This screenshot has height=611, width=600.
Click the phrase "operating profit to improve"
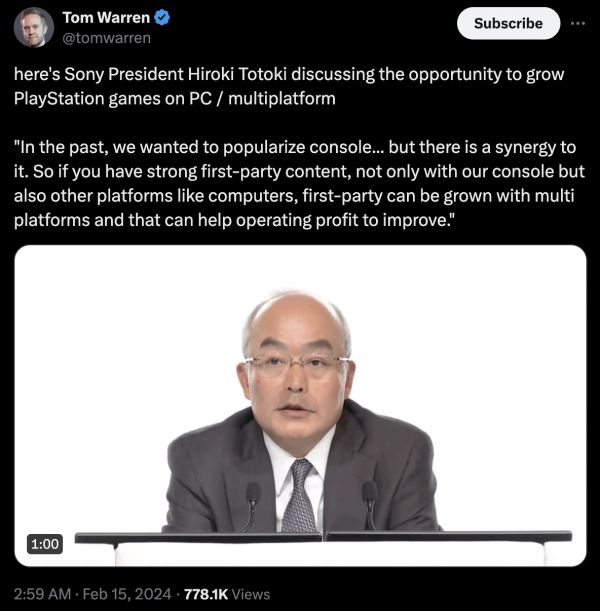341,220
